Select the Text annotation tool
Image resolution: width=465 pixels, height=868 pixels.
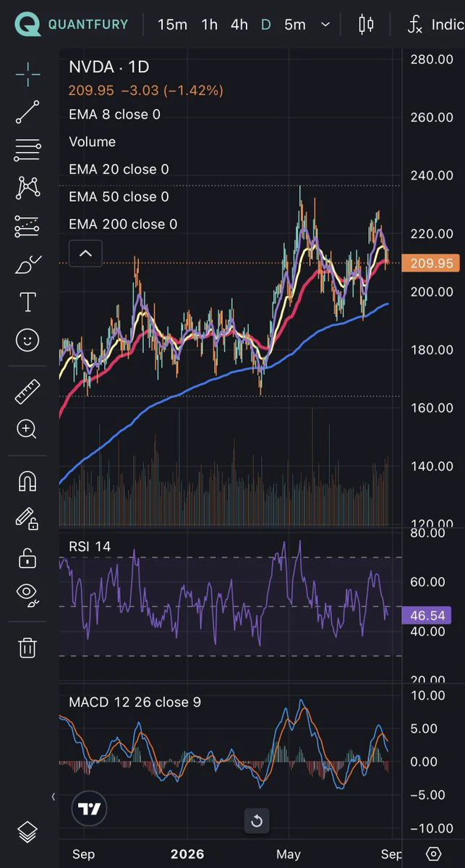[x=27, y=302]
